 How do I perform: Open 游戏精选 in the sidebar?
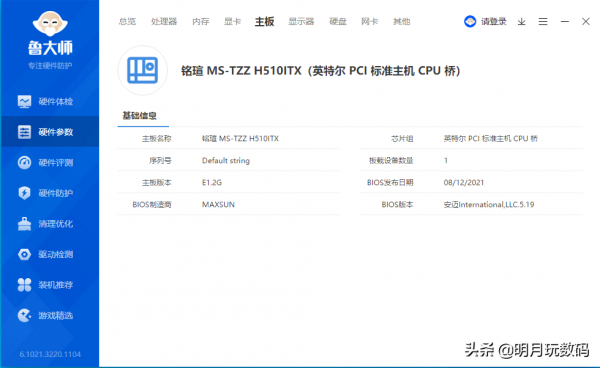(50, 316)
